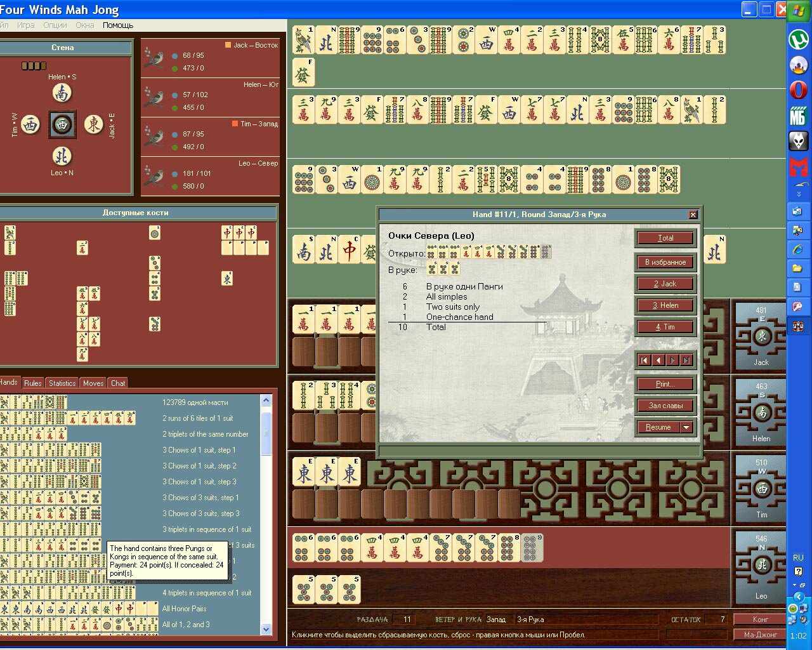Go to the last hand in the score dialog
Viewport: 812px width, 650px height.
(x=686, y=360)
